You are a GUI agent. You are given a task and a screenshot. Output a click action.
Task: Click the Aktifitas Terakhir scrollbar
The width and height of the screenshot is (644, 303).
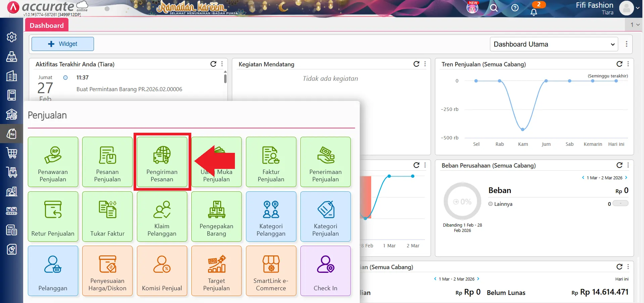225,78
